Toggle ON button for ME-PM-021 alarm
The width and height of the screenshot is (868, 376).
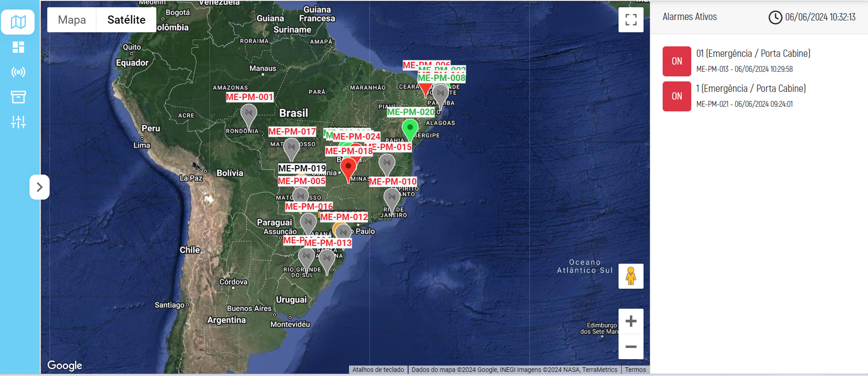click(677, 96)
